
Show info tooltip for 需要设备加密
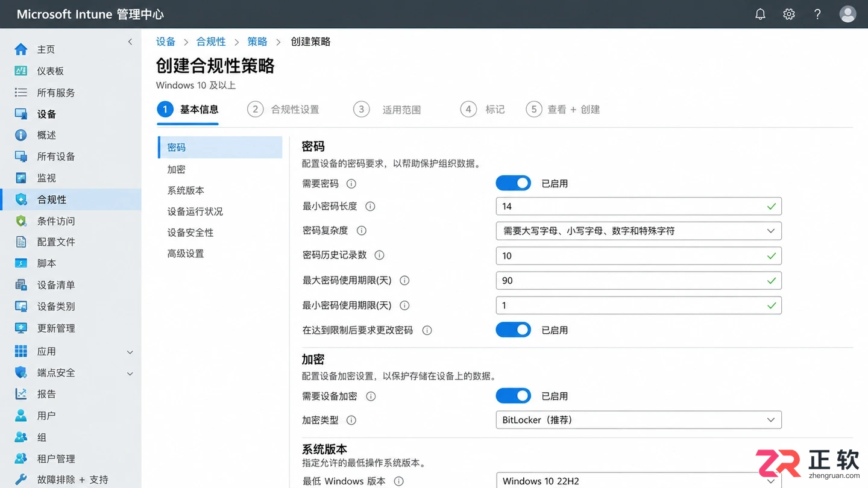[371, 396]
